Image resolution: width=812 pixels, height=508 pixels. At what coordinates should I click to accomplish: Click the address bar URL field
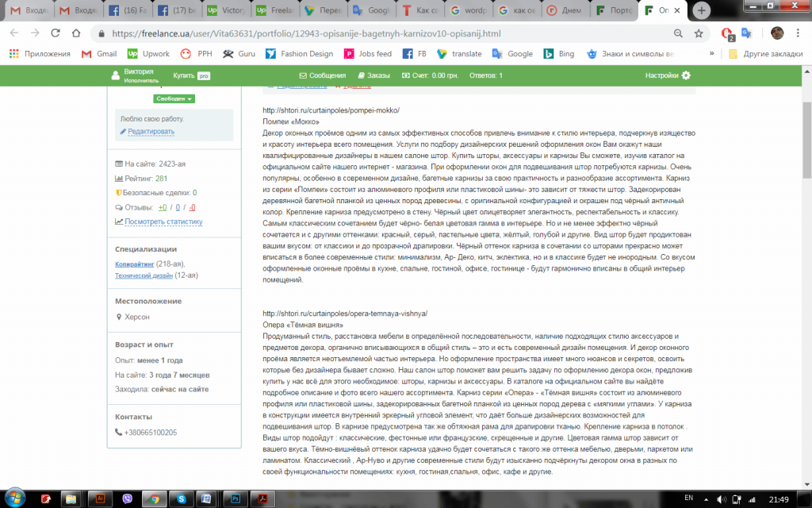pyautogui.click(x=383, y=33)
